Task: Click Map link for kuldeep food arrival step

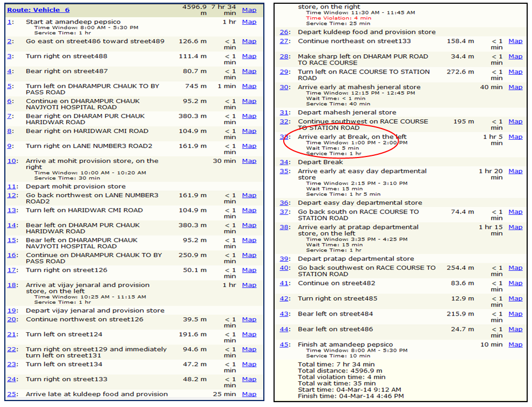Action: pyautogui.click(x=249, y=394)
